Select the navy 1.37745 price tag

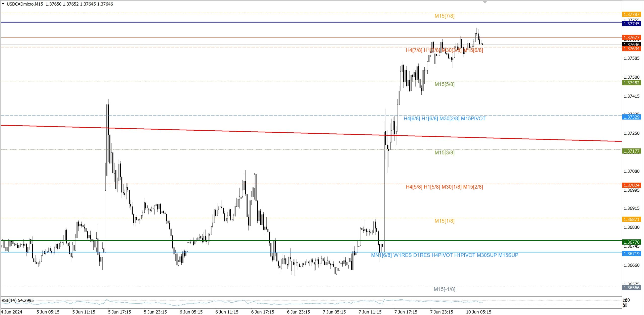631,24
